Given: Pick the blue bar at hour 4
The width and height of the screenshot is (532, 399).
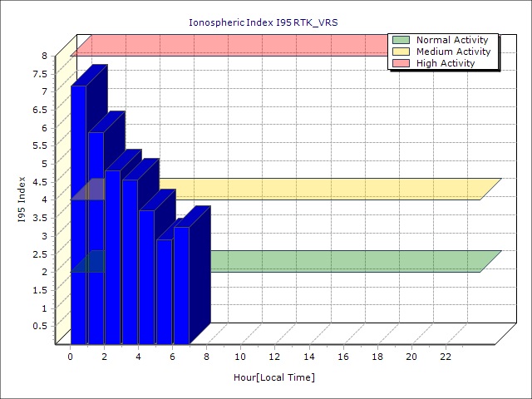Looking at the screenshot, I should pos(146,274).
